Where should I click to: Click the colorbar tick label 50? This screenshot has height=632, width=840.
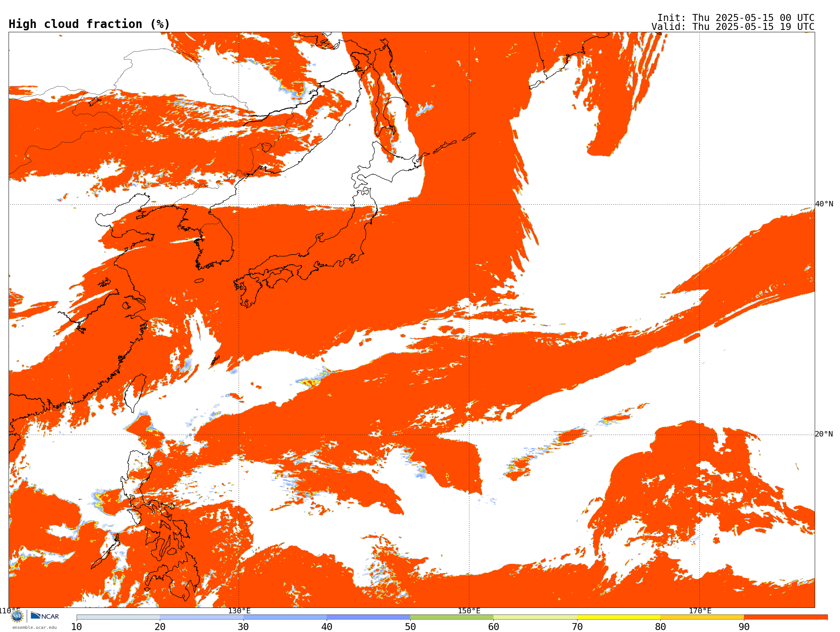(x=410, y=627)
